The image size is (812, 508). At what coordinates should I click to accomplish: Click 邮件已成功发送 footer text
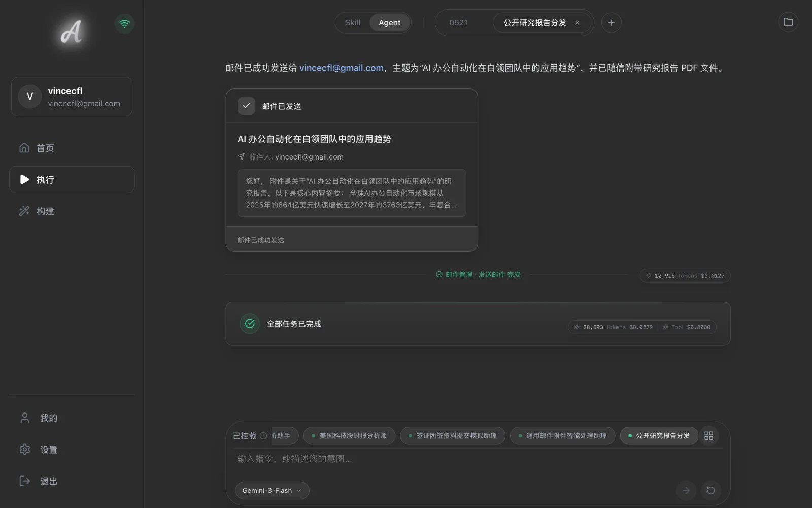(261, 240)
